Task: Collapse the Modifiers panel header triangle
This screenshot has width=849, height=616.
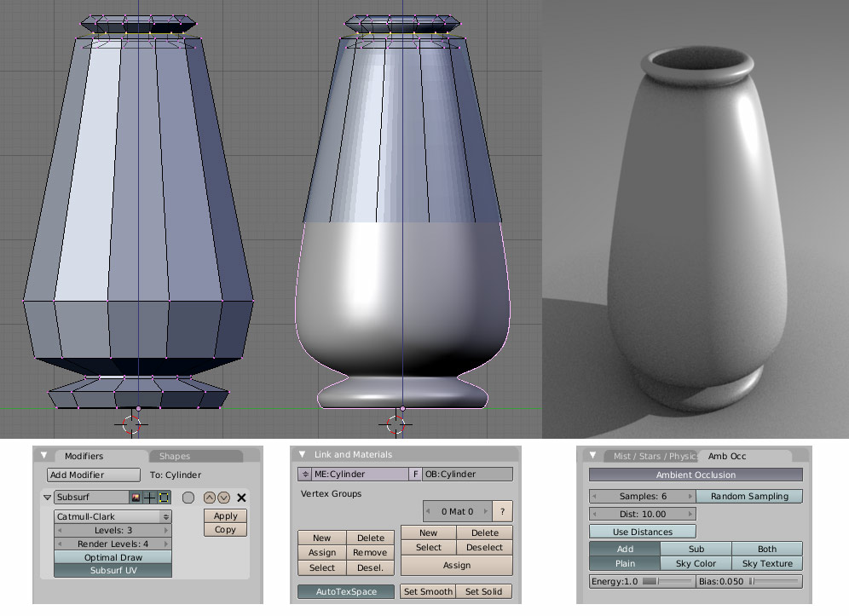Action: pyautogui.click(x=44, y=456)
